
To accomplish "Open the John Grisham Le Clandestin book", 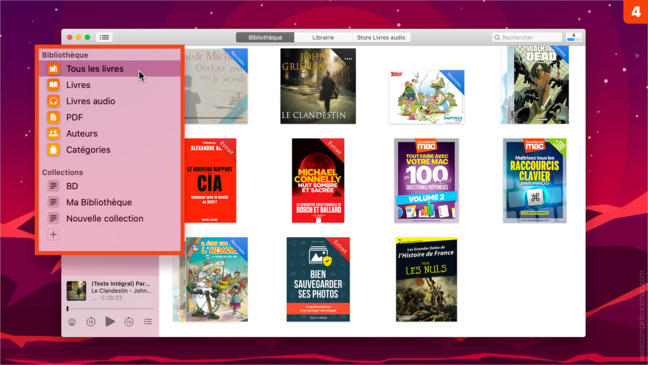I will tap(318, 86).
